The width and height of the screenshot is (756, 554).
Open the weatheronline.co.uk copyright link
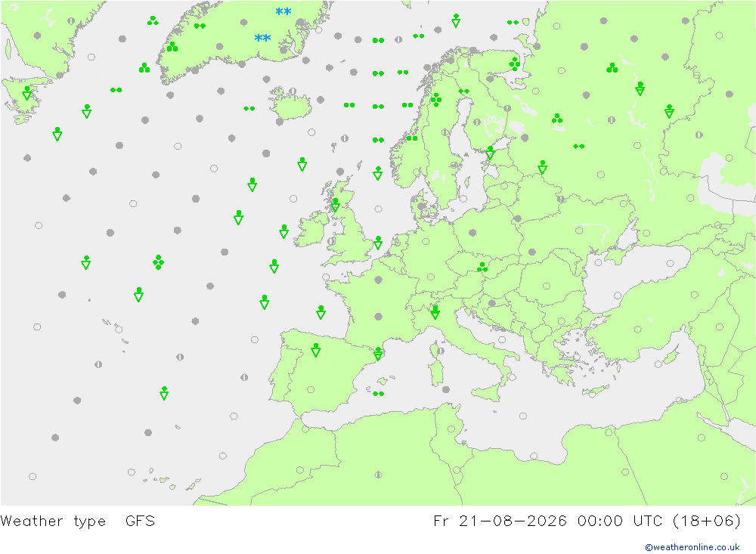692,546
